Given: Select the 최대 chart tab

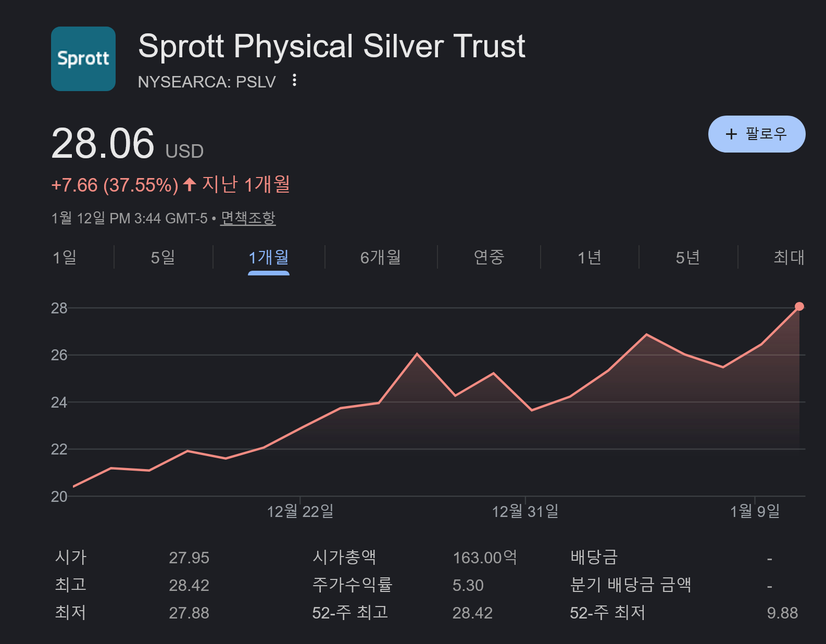Looking at the screenshot, I should pos(789,257).
